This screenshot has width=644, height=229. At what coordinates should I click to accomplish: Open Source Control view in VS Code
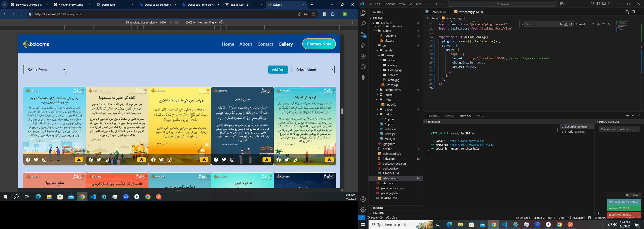click(x=363, y=35)
